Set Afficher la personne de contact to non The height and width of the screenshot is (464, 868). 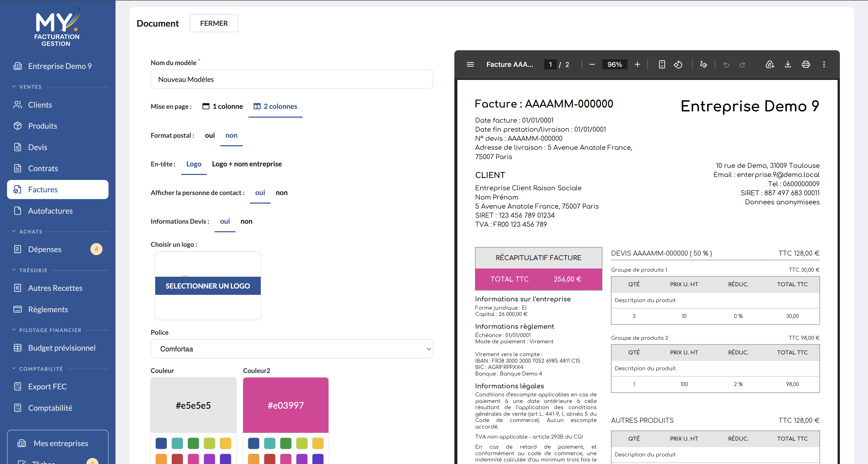pyautogui.click(x=281, y=193)
